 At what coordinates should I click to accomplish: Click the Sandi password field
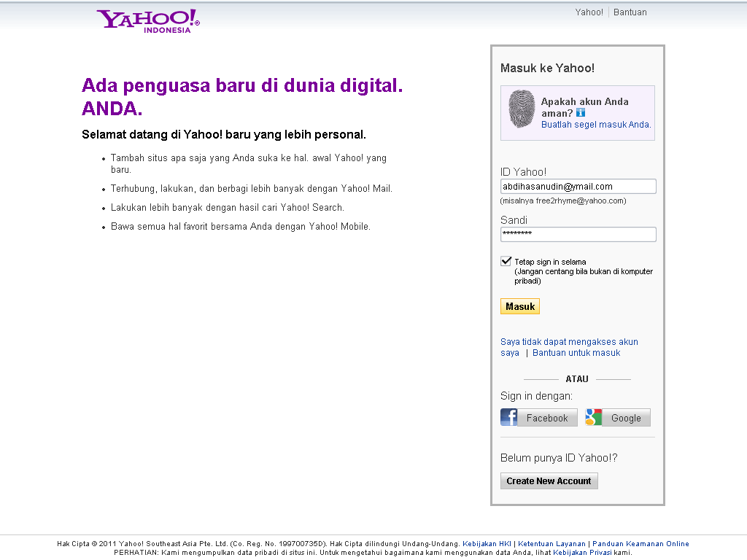point(578,234)
